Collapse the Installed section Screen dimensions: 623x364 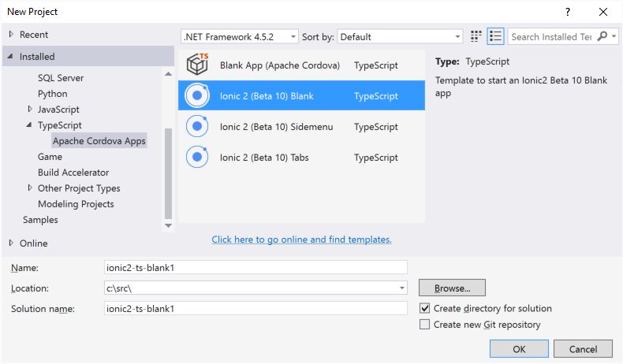[11, 57]
